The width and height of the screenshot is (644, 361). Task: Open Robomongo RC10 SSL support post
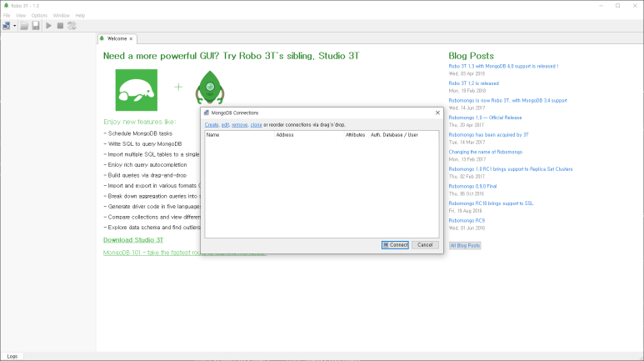pyautogui.click(x=491, y=203)
